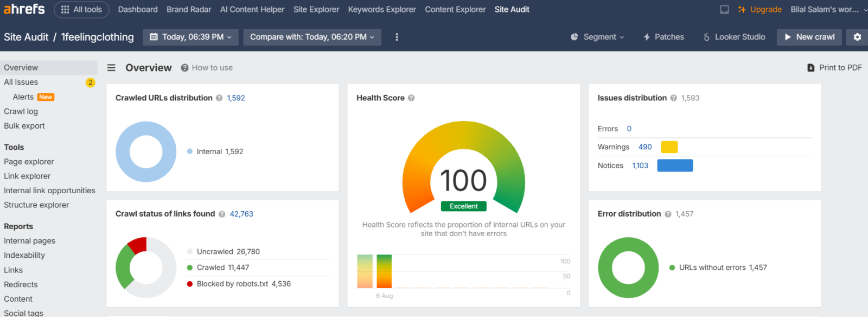Select the Site Audit tab

512,9
